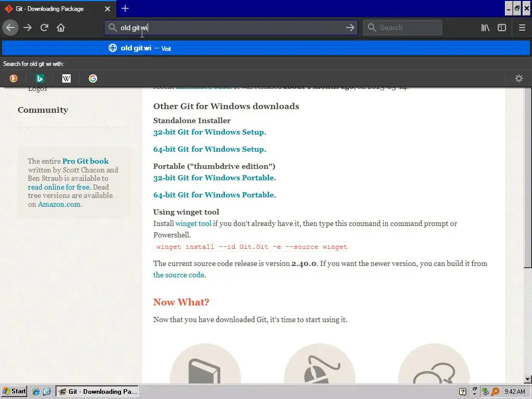The height and width of the screenshot is (399, 532).
Task: Click the second quick launch icon
Action: [x=46, y=392]
